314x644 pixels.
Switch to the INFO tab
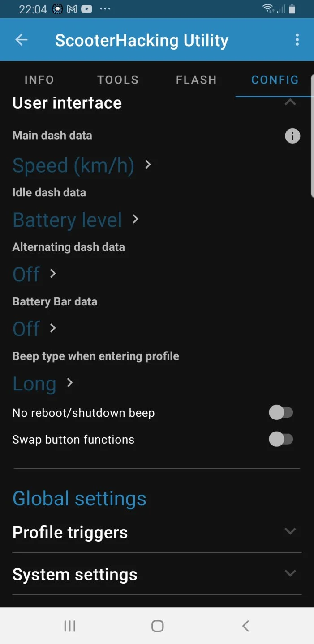click(x=39, y=80)
